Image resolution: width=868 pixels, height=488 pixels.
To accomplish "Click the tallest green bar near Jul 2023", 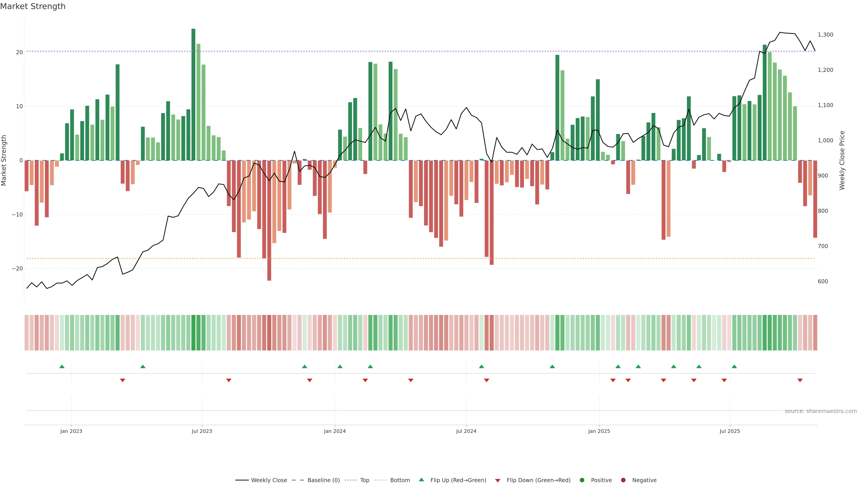I will (193, 94).
